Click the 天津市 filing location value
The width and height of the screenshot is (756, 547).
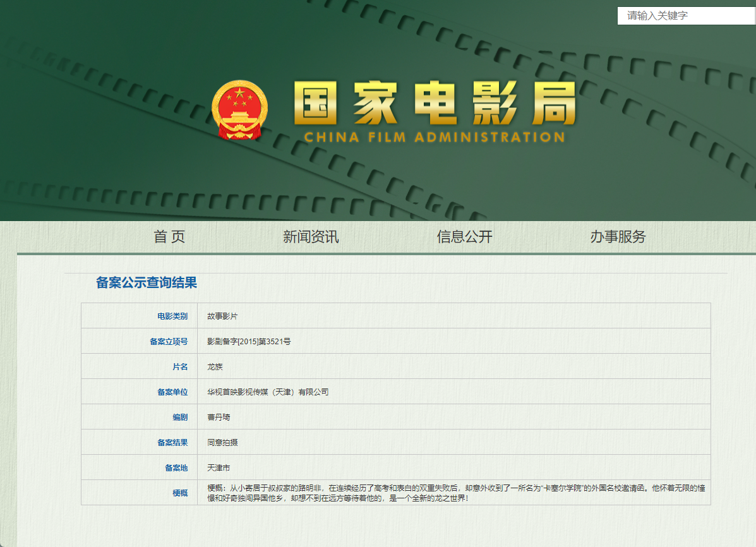219,467
